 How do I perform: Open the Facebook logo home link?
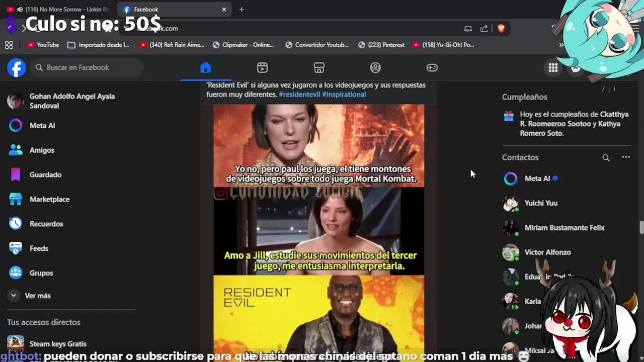[x=17, y=67]
